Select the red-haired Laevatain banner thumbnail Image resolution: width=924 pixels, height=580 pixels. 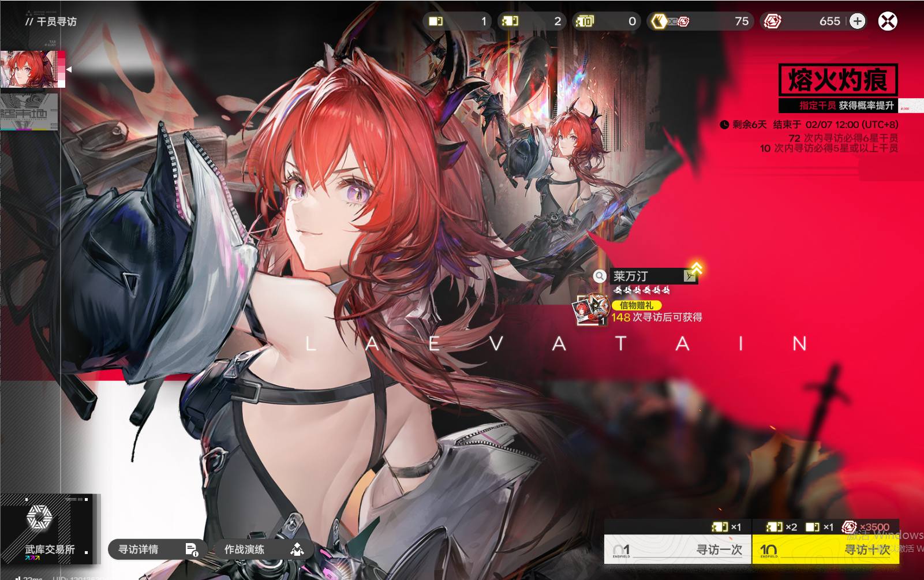(x=32, y=69)
